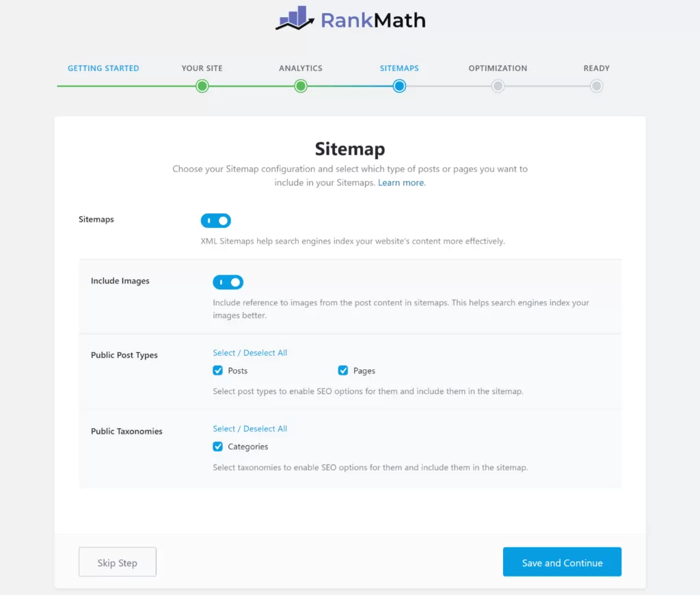This screenshot has height=595, width=700.
Task: Open the Analytics step label
Action: click(x=301, y=68)
